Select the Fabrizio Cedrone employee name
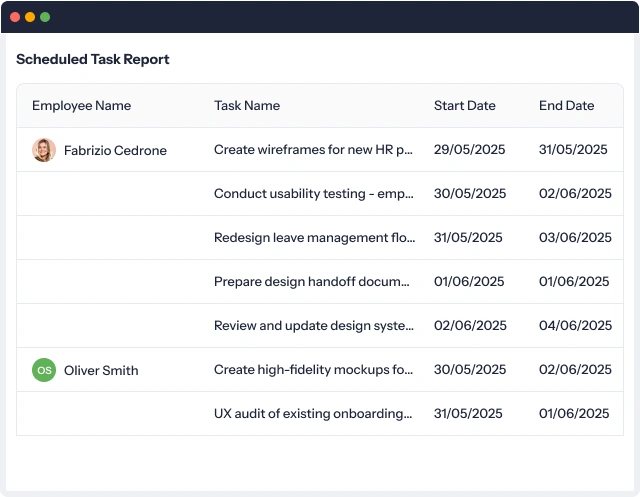This screenshot has height=497, width=640. coord(115,150)
